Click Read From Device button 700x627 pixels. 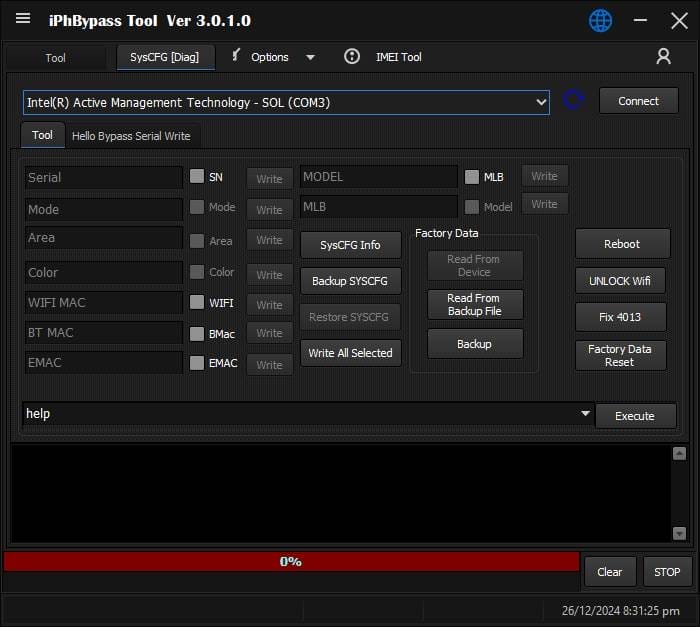[x=475, y=265]
